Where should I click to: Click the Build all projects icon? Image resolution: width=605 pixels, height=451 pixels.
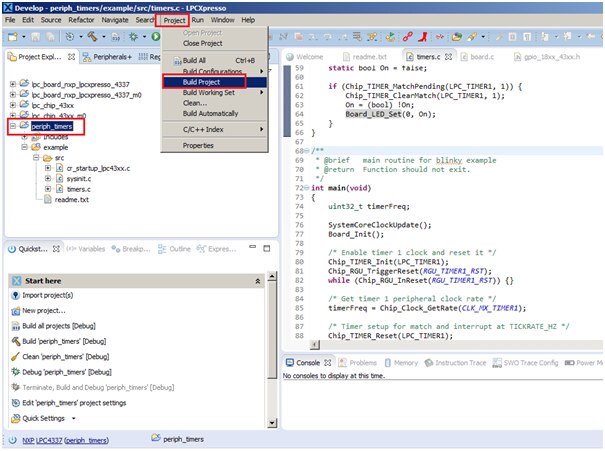pyautogui.click(x=14, y=327)
